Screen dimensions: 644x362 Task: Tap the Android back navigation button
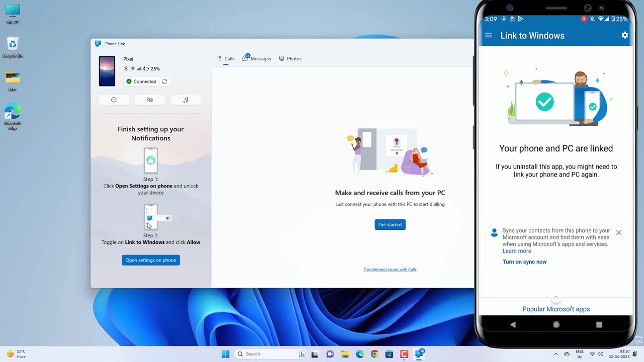(x=513, y=325)
